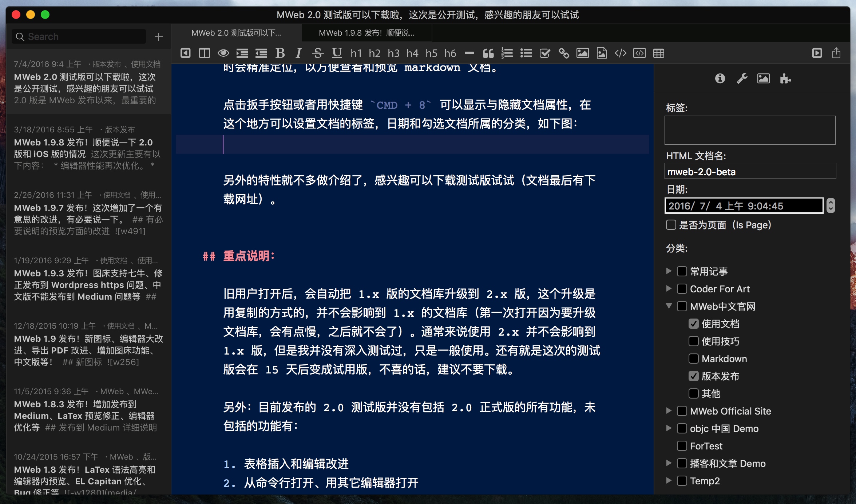Toggle Bold formatting in toolbar
856x504 pixels.
pyautogui.click(x=280, y=53)
